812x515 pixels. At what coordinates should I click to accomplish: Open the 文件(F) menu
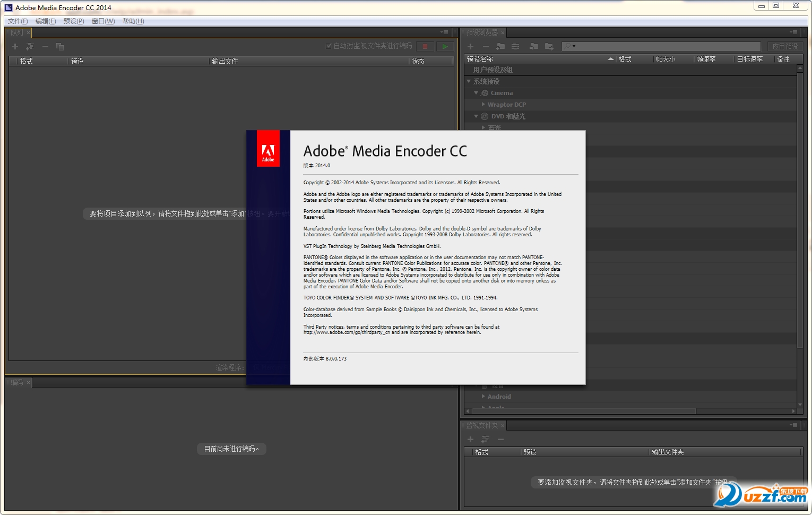click(18, 21)
